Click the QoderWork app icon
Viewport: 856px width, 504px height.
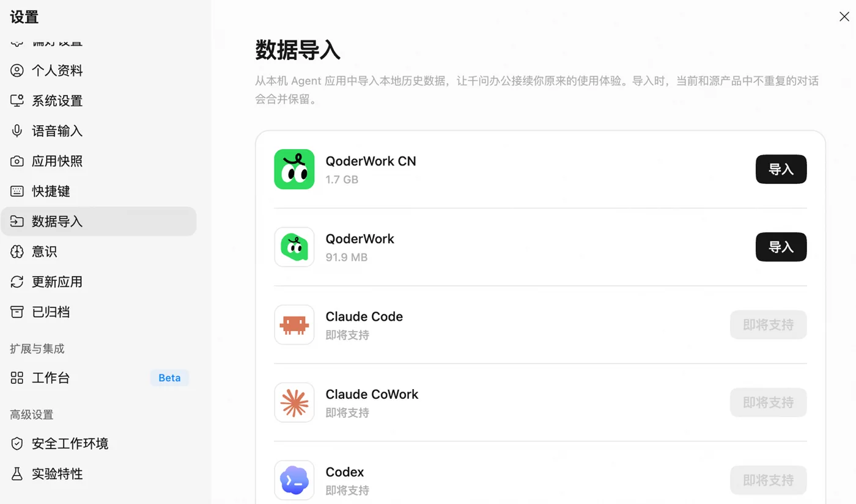coord(294,247)
